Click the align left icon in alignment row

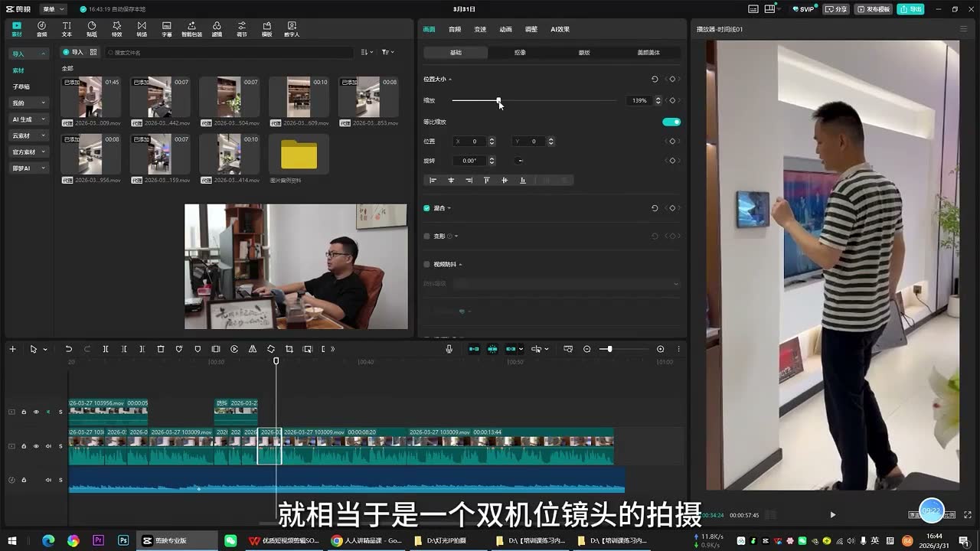[433, 181]
